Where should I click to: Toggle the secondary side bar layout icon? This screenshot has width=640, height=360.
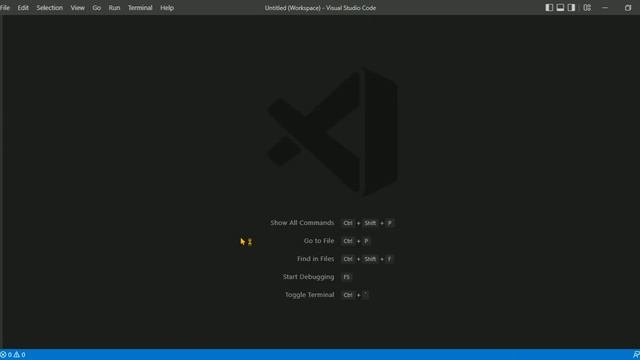pyautogui.click(x=571, y=8)
